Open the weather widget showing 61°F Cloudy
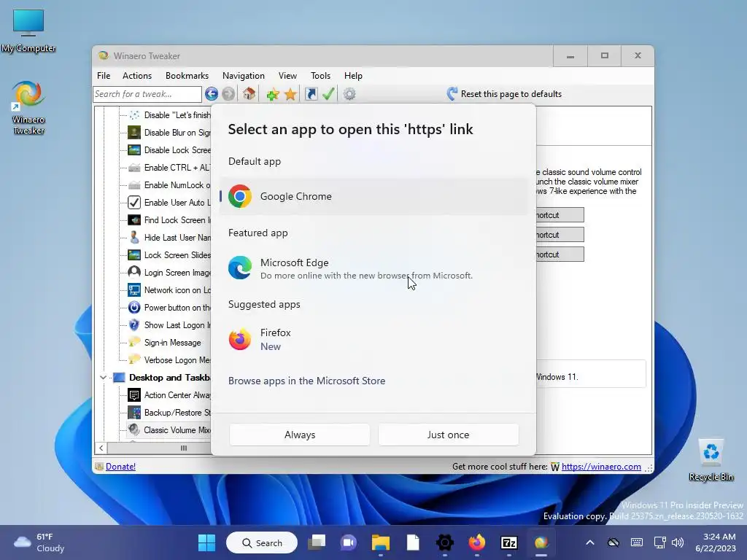 click(39, 542)
